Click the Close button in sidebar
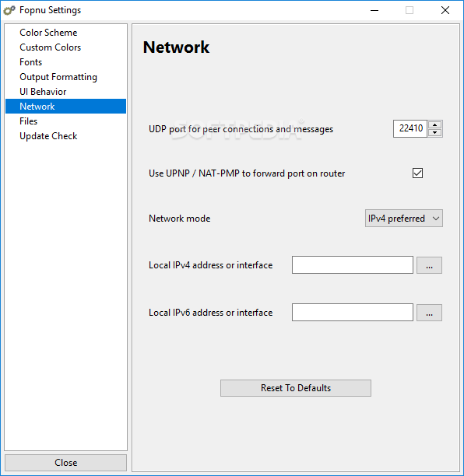This screenshot has height=476, width=464. click(x=65, y=463)
